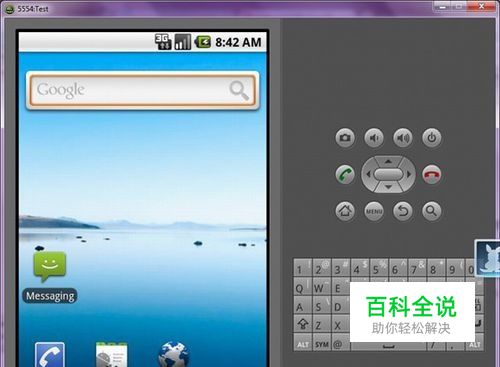Click the E key on emulator keyboard

[x=340, y=287]
